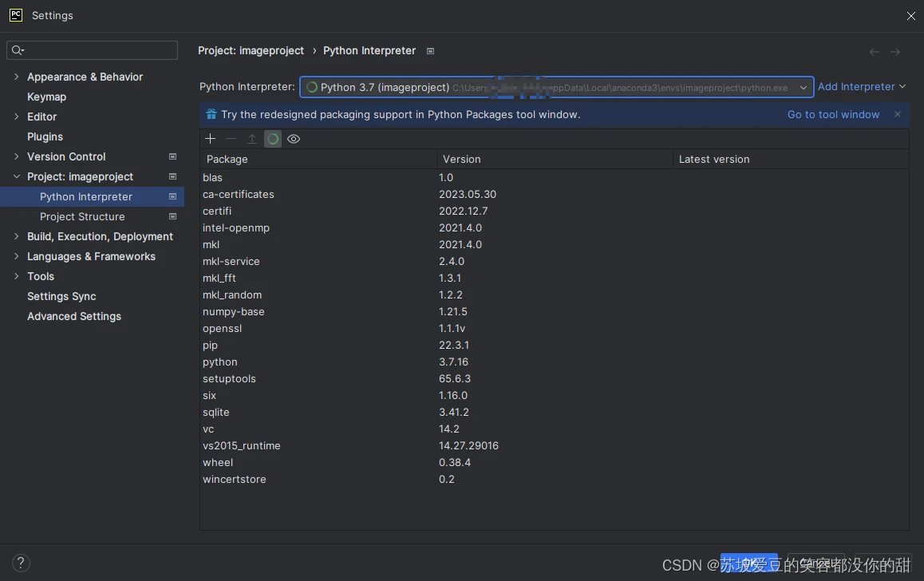Click project icon on Project: imageproject row
This screenshot has width=924, height=581.
[172, 177]
